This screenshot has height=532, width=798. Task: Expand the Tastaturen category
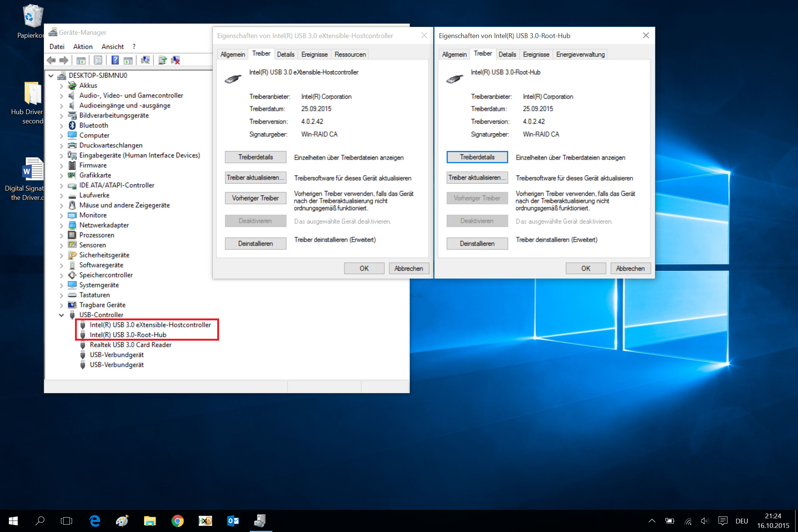[x=61, y=295]
